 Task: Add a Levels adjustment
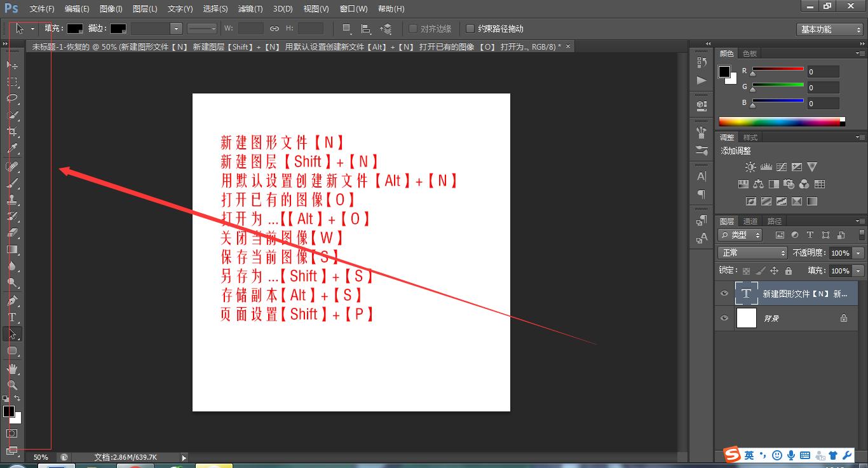[766, 167]
